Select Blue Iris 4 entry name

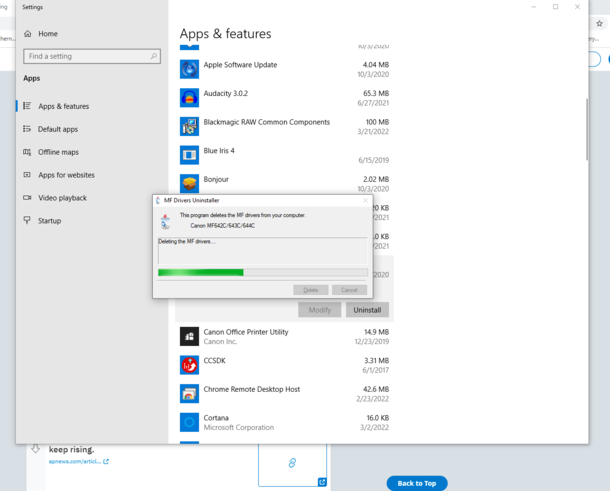pyautogui.click(x=219, y=151)
